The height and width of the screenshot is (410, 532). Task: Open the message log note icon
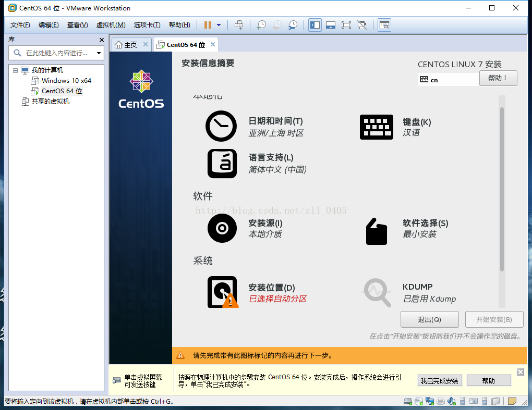[x=512, y=402]
